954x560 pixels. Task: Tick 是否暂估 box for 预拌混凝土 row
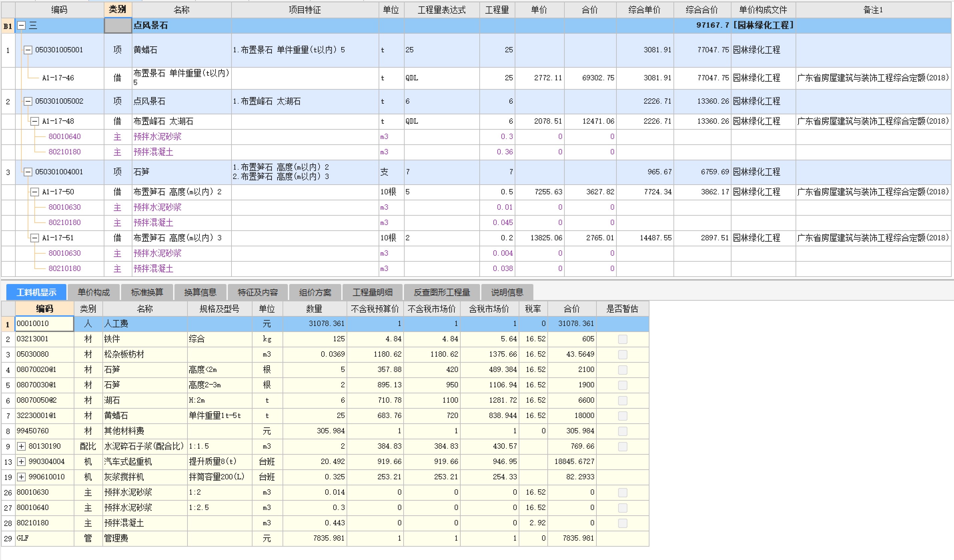pyautogui.click(x=622, y=523)
